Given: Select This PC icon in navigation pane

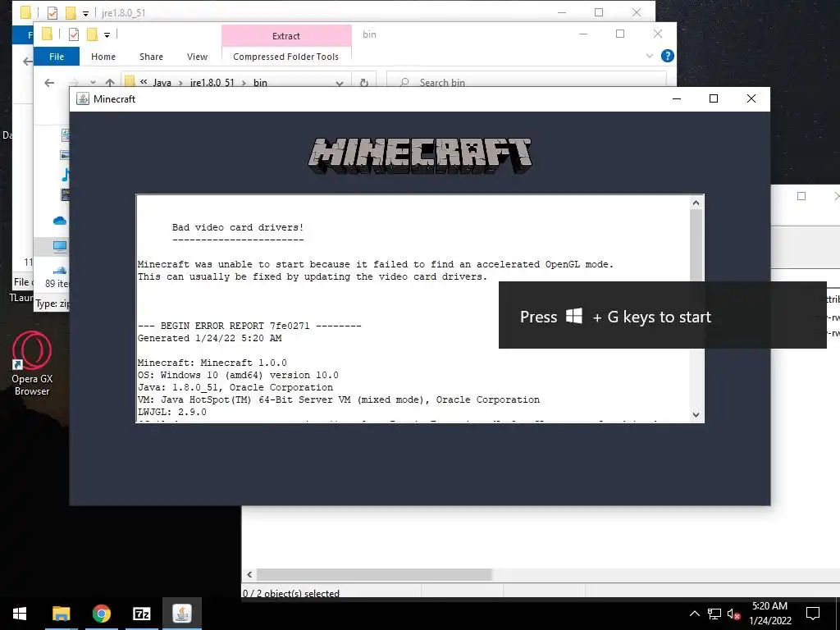Looking at the screenshot, I should click(60, 246).
